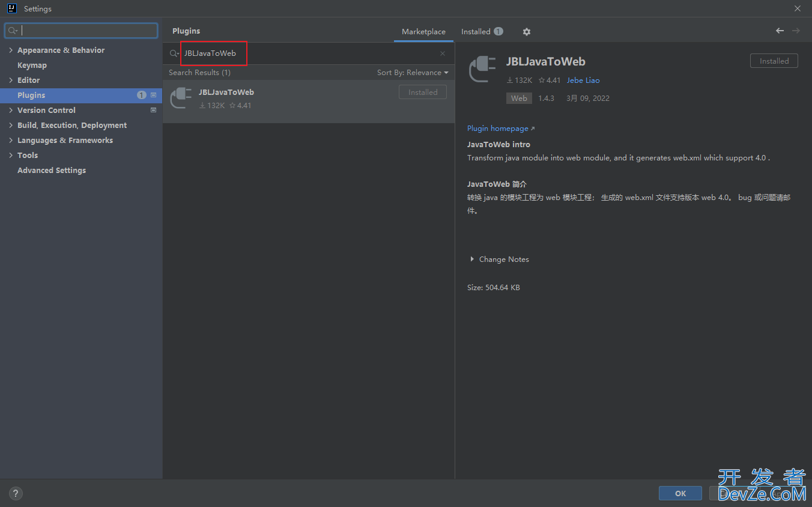Click the plugin search field with JBLJavaToWeb

[x=309, y=53]
